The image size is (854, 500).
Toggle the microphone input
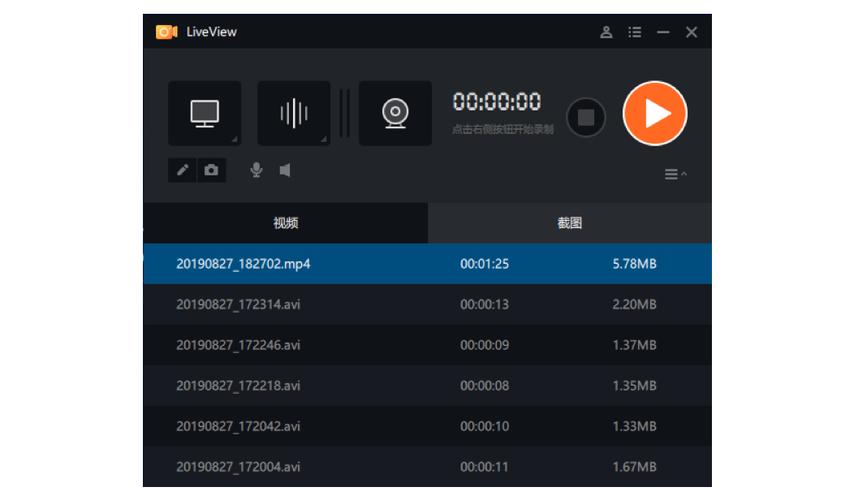256,170
